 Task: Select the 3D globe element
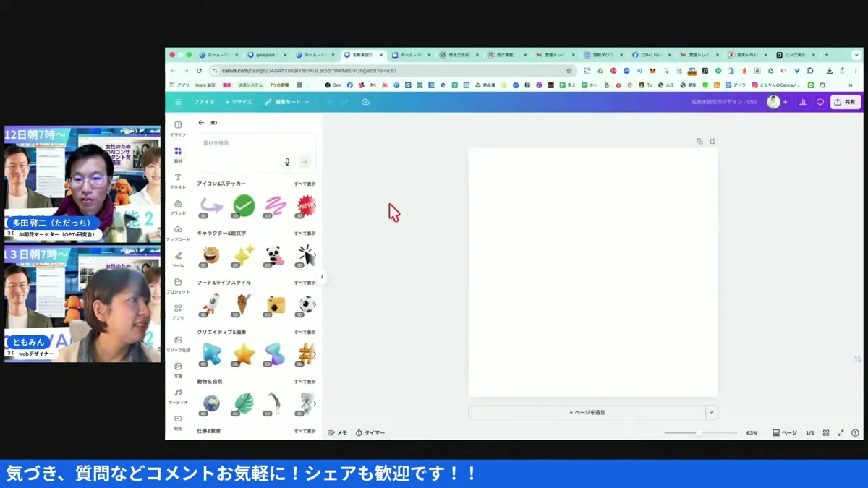coord(211,403)
